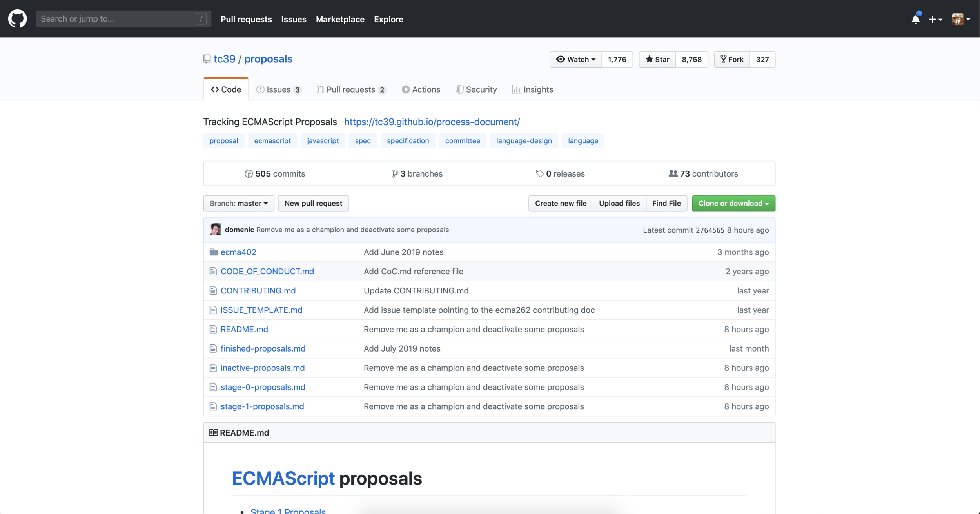Click the GitHub Octocat logo
Image resolution: width=980 pixels, height=514 pixels.
pyautogui.click(x=17, y=19)
